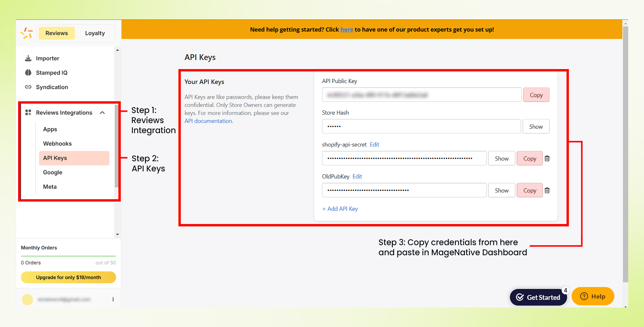Image resolution: width=644 pixels, height=327 pixels.
Task: Switch to the Loyalty tab
Action: [x=95, y=33]
